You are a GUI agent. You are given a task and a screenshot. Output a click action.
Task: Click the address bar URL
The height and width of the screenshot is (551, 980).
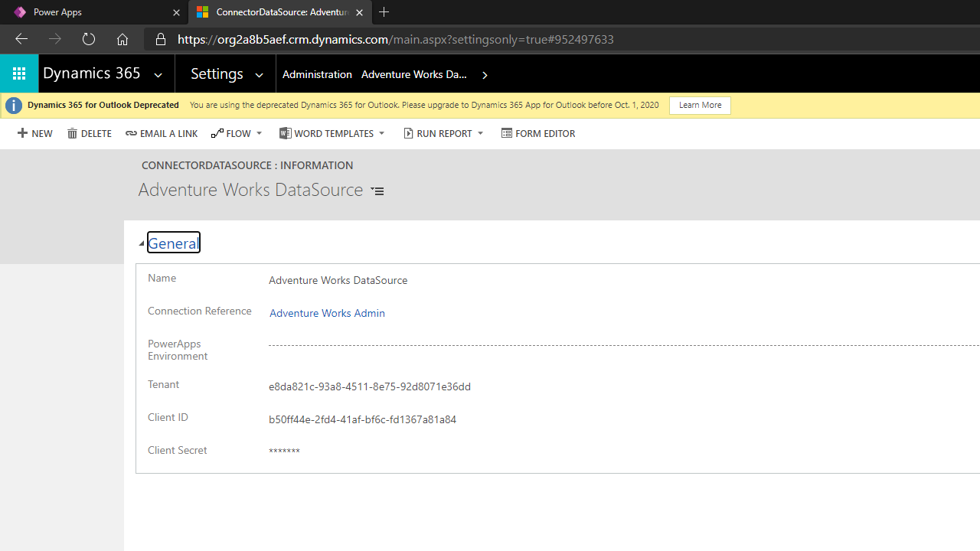396,39
